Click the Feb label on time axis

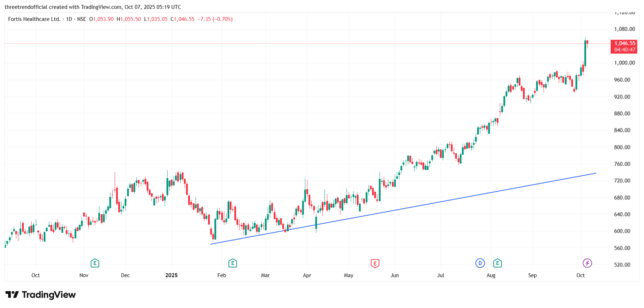[x=222, y=275]
